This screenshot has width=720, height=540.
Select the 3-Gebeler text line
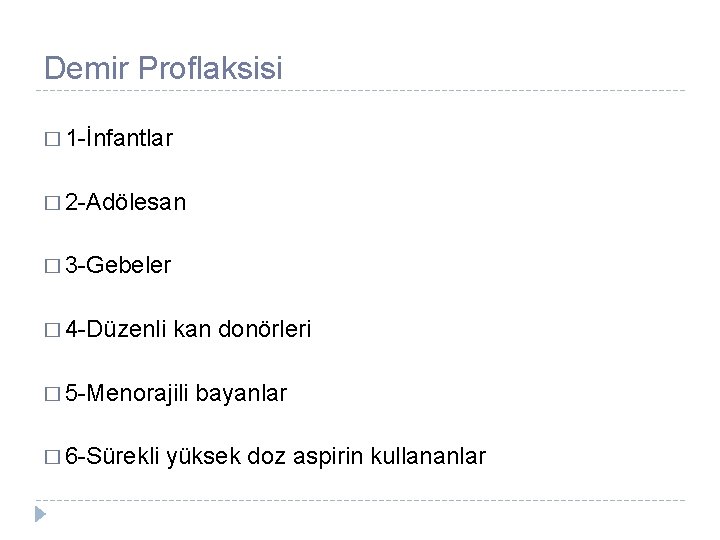(118, 265)
